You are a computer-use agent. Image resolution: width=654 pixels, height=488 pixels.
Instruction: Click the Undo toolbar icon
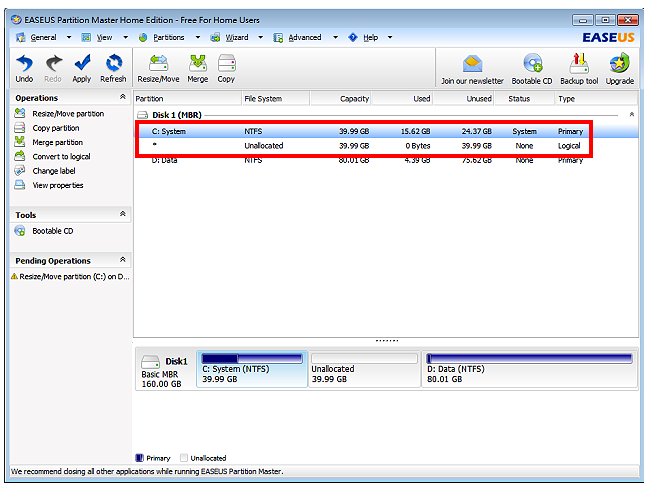coord(24,63)
